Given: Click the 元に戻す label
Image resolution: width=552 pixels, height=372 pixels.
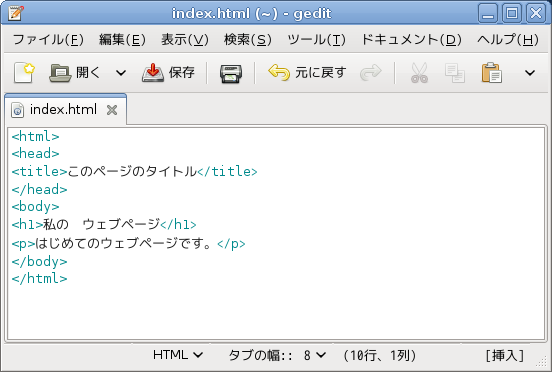Looking at the screenshot, I should click(x=320, y=72).
